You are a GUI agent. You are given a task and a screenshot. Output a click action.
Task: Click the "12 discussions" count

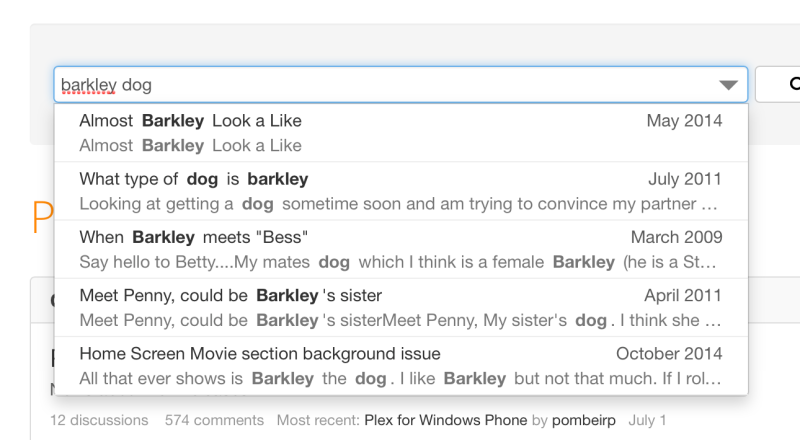[99, 420]
